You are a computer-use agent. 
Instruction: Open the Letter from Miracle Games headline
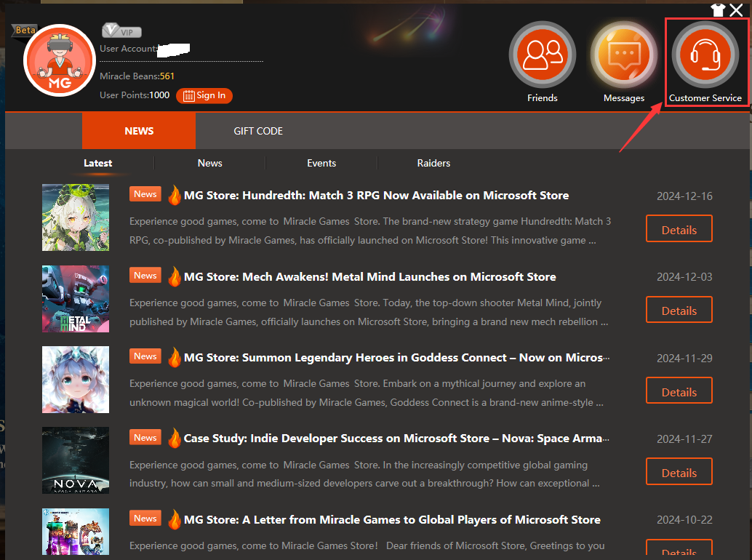392,519
